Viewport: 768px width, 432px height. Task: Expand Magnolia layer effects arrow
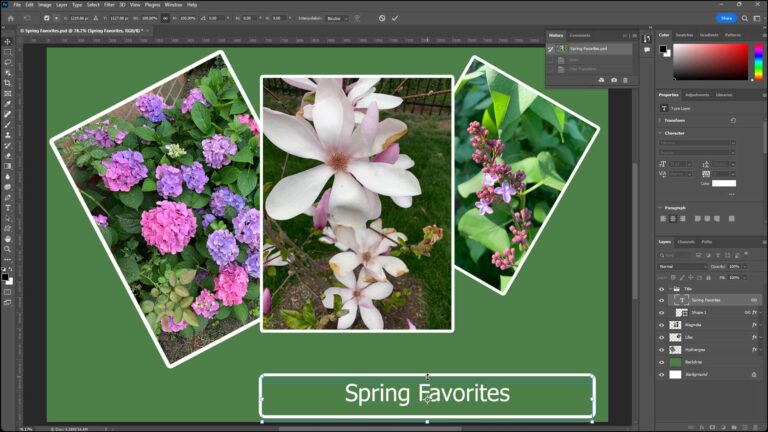761,325
